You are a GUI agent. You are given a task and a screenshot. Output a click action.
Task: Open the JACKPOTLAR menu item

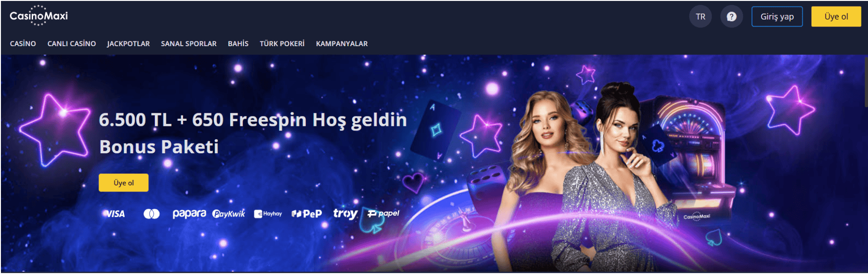(128, 43)
